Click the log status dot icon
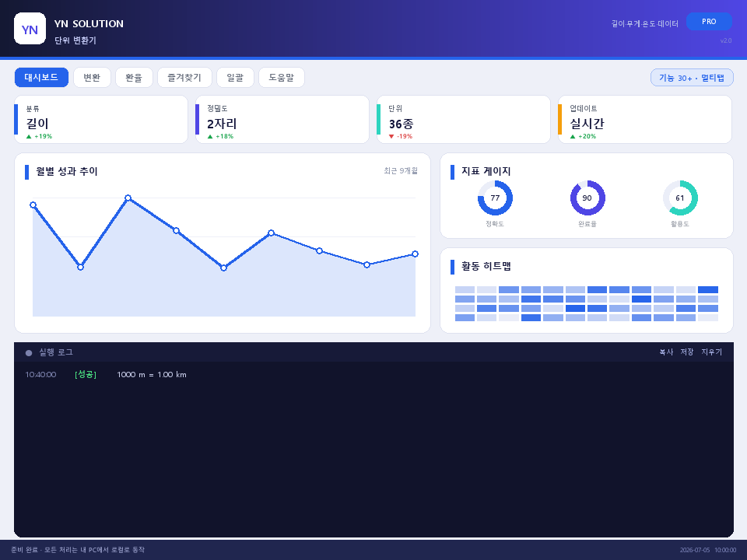Screen dimensions: 747x560 point(29,353)
